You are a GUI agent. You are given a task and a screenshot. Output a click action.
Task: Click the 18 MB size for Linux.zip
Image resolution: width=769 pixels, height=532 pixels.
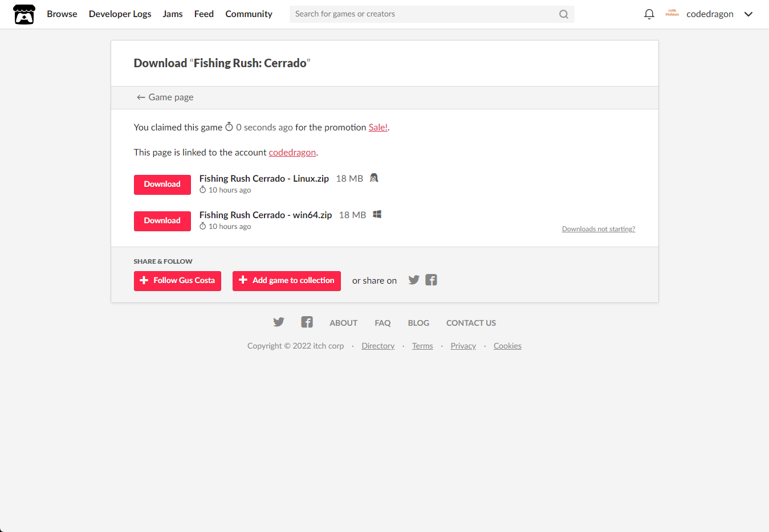(349, 178)
